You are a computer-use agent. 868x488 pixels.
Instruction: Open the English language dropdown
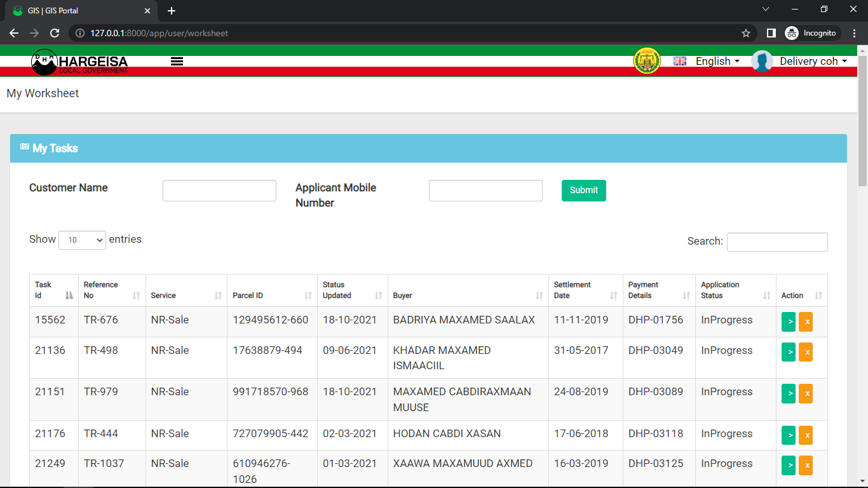[x=717, y=61]
